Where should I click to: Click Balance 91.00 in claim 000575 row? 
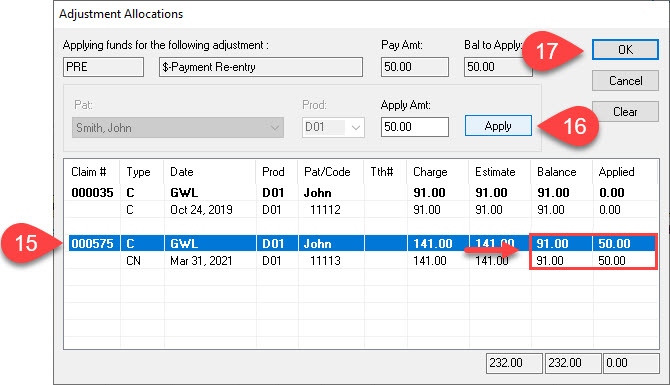(x=552, y=244)
